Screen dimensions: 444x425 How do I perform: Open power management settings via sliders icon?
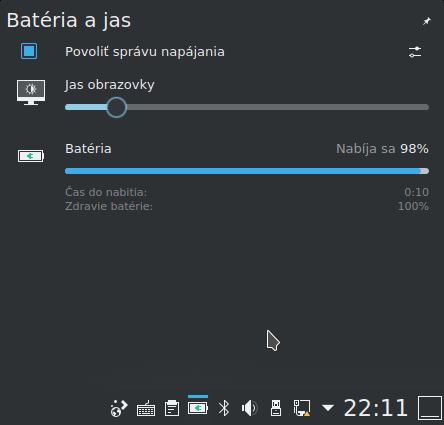[x=415, y=52]
